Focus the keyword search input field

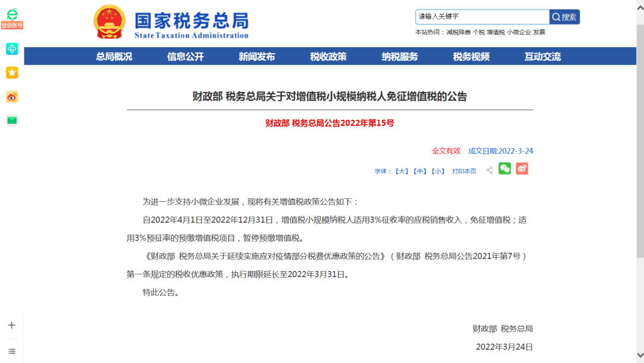(482, 17)
